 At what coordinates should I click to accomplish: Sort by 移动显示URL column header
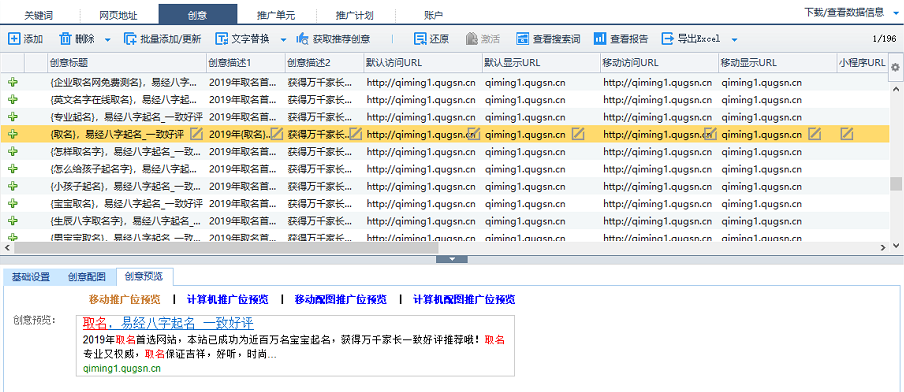coord(777,62)
